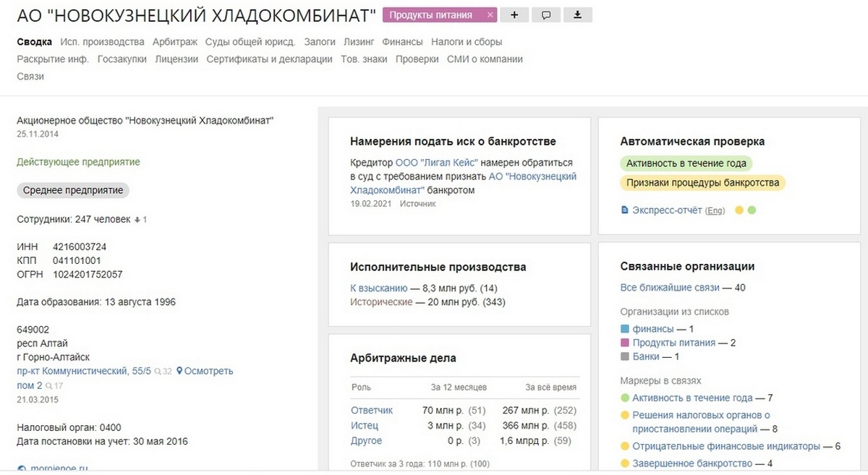Image resolution: width=868 pixels, height=475 pixels.
Task: Open the финансы list link
Action: click(653, 329)
